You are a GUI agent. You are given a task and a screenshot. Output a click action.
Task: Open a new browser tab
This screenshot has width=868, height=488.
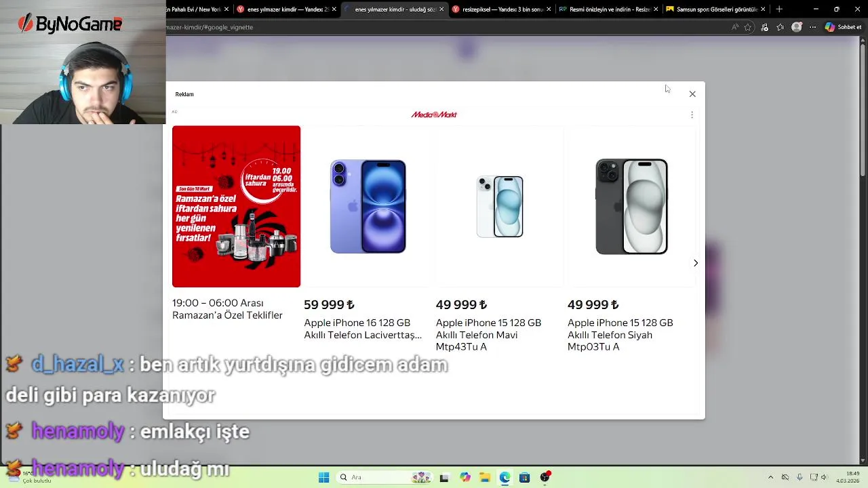pos(779,9)
